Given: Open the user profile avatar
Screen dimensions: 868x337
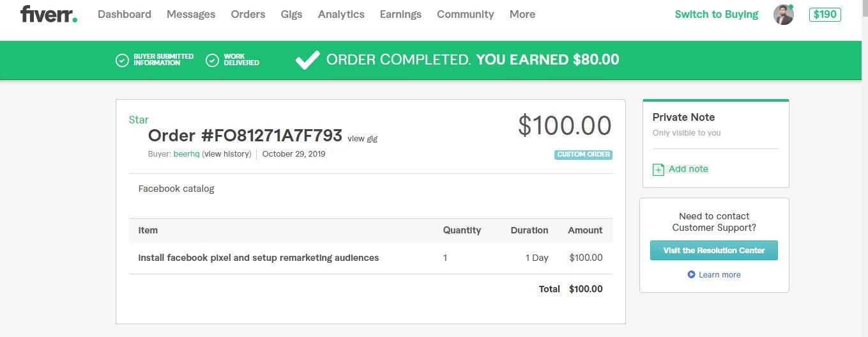Looking at the screenshot, I should pos(783,15).
